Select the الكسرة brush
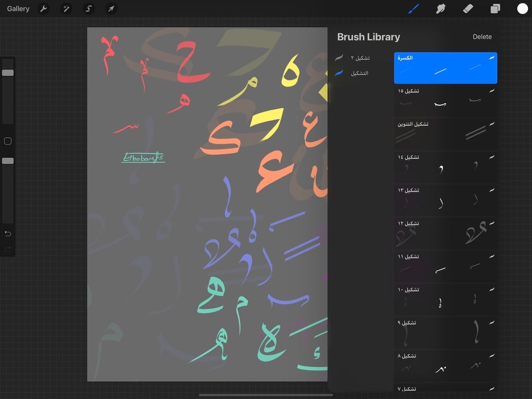 point(446,68)
